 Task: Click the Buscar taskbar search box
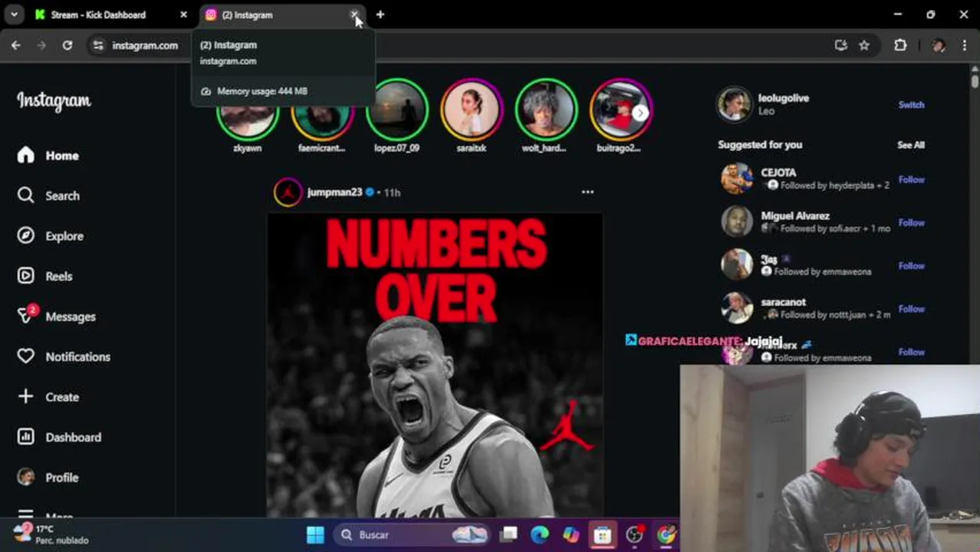[411, 534]
